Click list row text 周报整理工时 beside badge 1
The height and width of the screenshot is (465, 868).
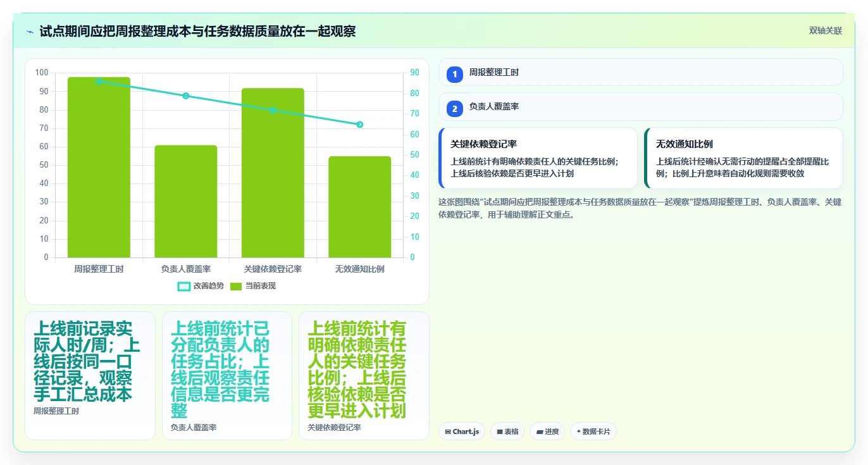[x=494, y=73]
